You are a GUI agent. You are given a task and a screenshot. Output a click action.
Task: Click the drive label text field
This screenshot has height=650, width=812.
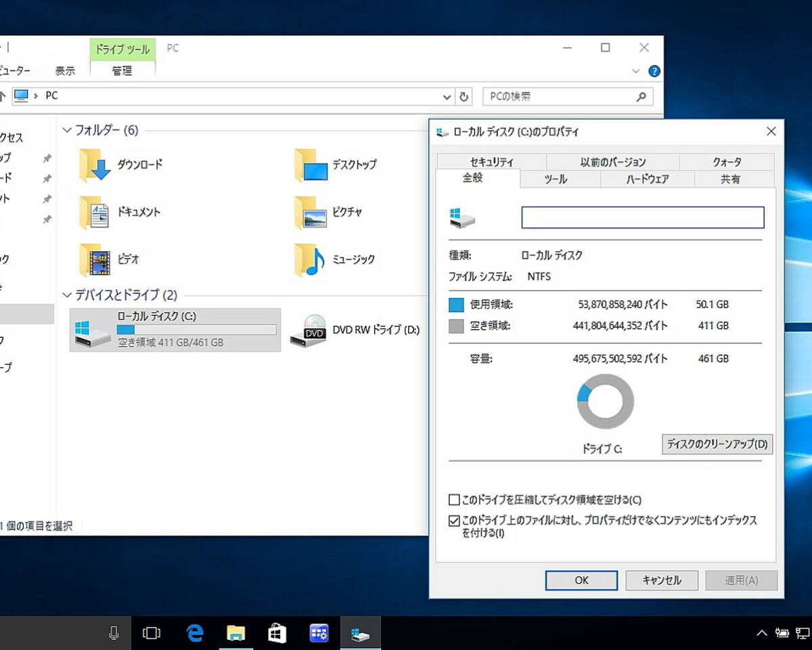(x=642, y=217)
